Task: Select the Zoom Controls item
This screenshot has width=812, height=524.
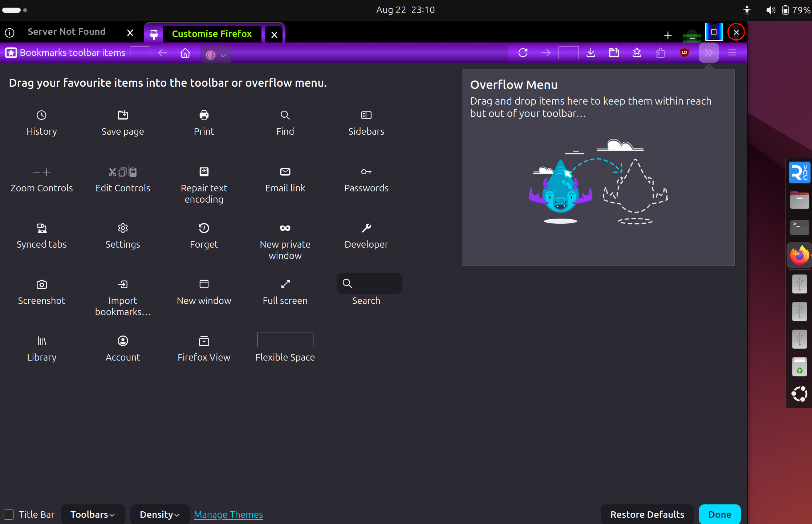Action: coord(41,180)
